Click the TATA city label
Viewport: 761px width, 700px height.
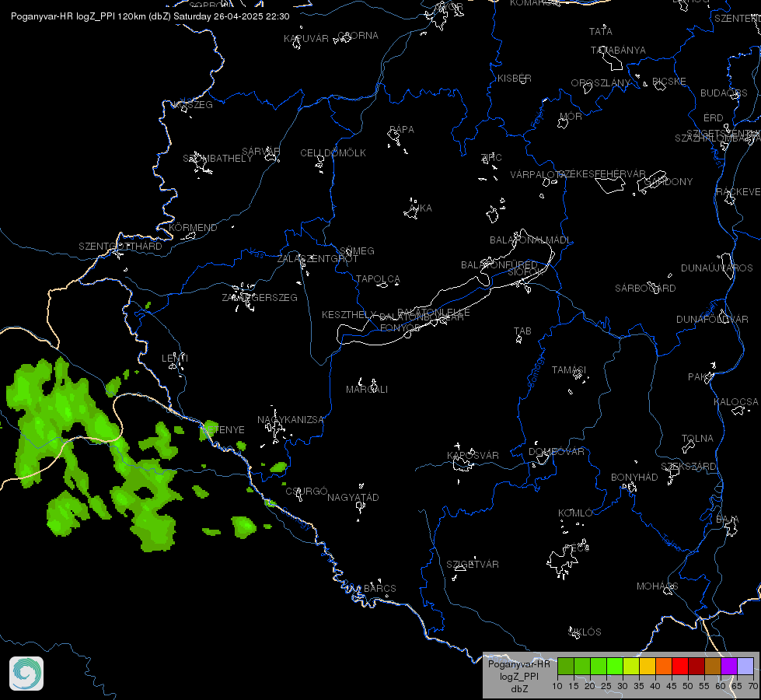coord(601,32)
